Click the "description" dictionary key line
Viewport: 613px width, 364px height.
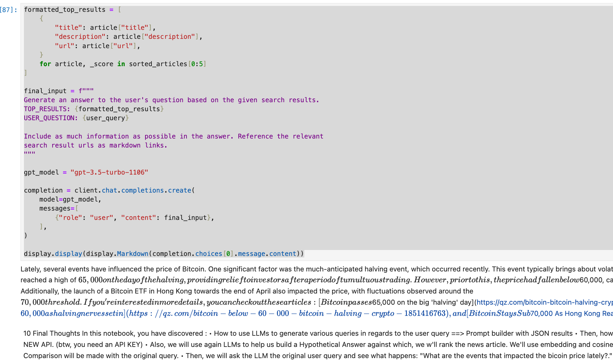(x=128, y=37)
